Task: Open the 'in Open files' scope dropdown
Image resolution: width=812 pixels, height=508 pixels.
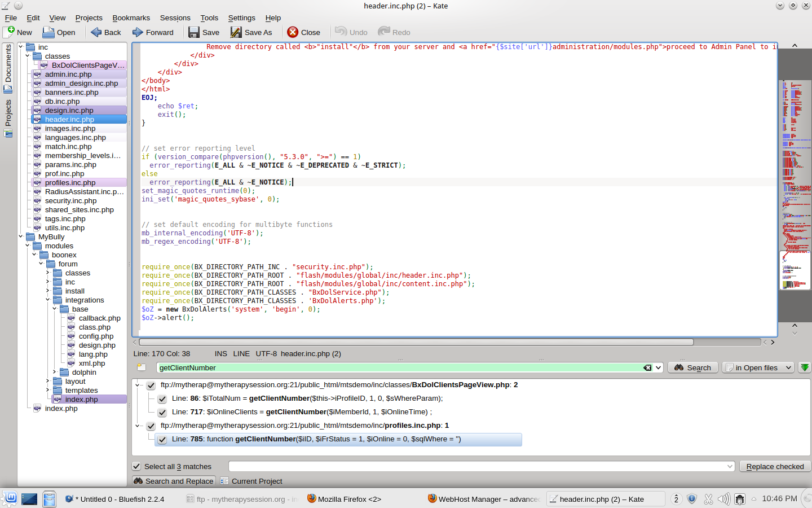Action: click(758, 367)
